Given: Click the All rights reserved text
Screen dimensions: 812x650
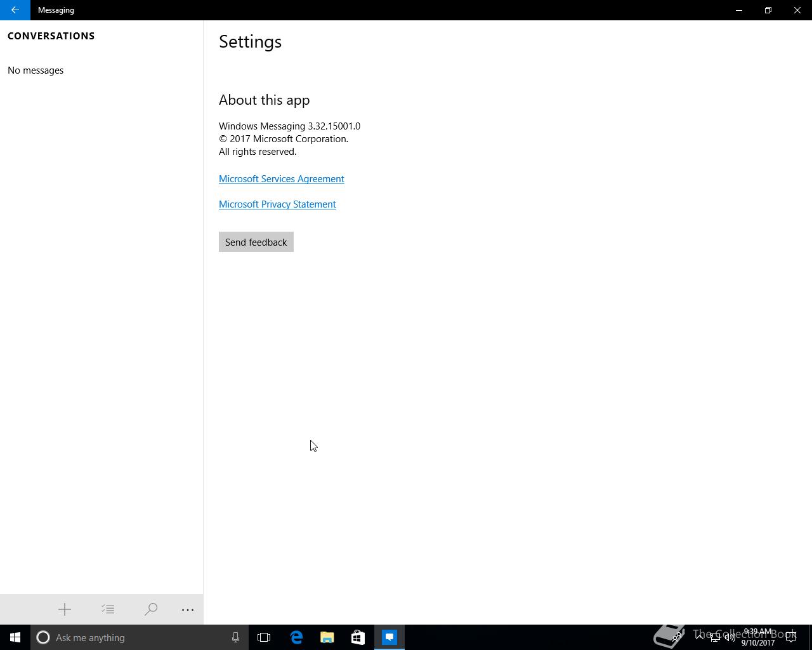Looking at the screenshot, I should click(x=258, y=152).
